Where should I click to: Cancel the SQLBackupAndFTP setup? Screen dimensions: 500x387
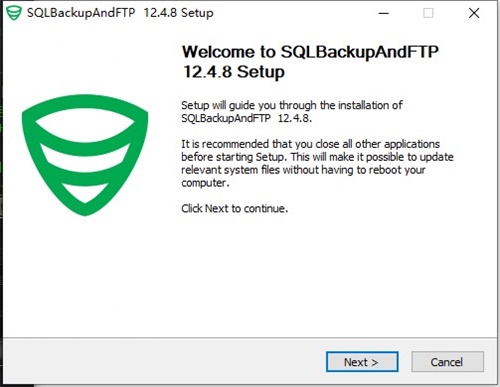coord(447,362)
